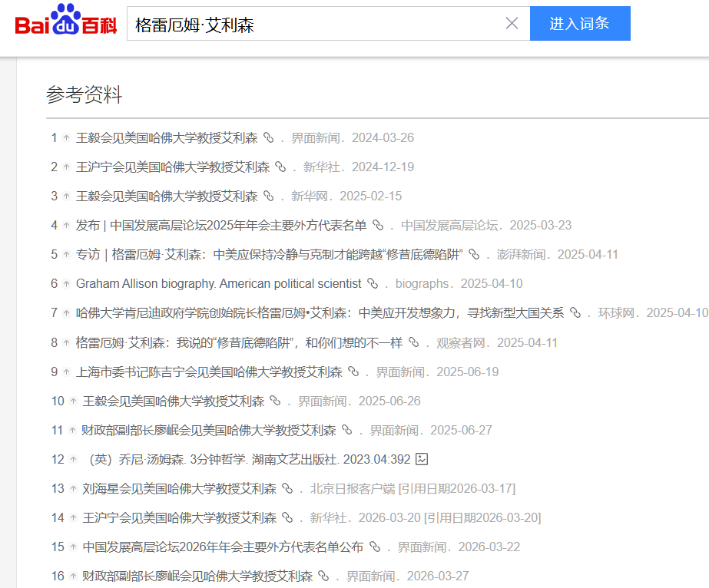The width and height of the screenshot is (709, 588).
Task: Click link icon after reference 10 title
Action: (275, 401)
